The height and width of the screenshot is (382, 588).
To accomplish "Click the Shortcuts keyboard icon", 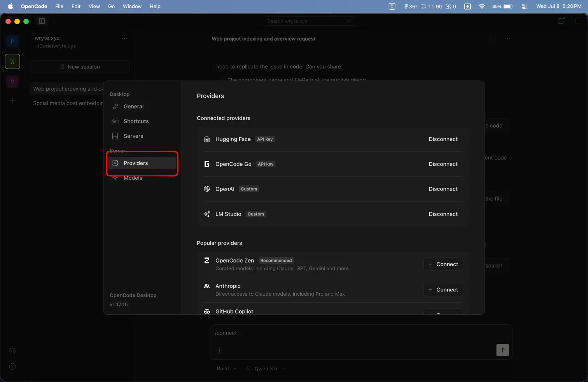I will pyautogui.click(x=115, y=121).
